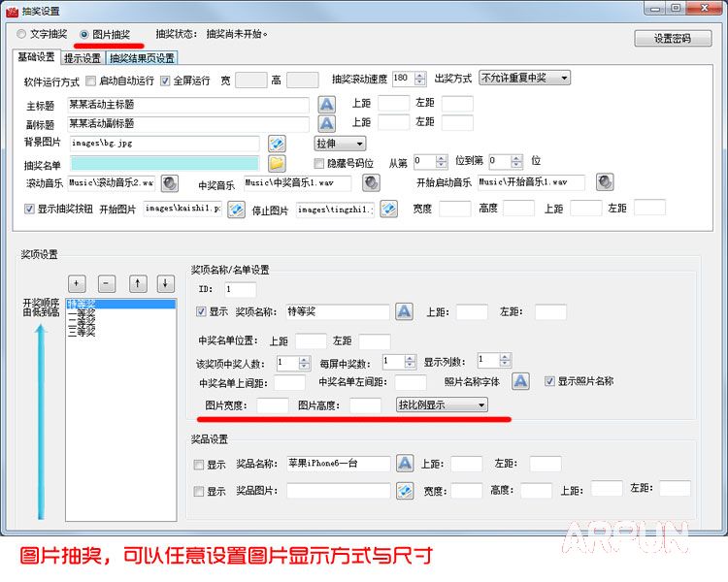This screenshot has height=582, width=728.
Task: Switch to 抽奖结果页设置 tab
Action: [142, 58]
